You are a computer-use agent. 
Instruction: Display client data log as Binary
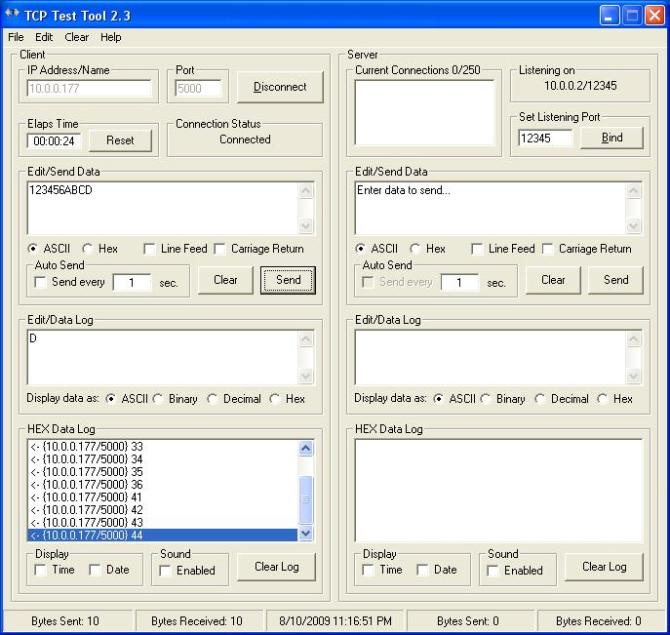[x=160, y=398]
